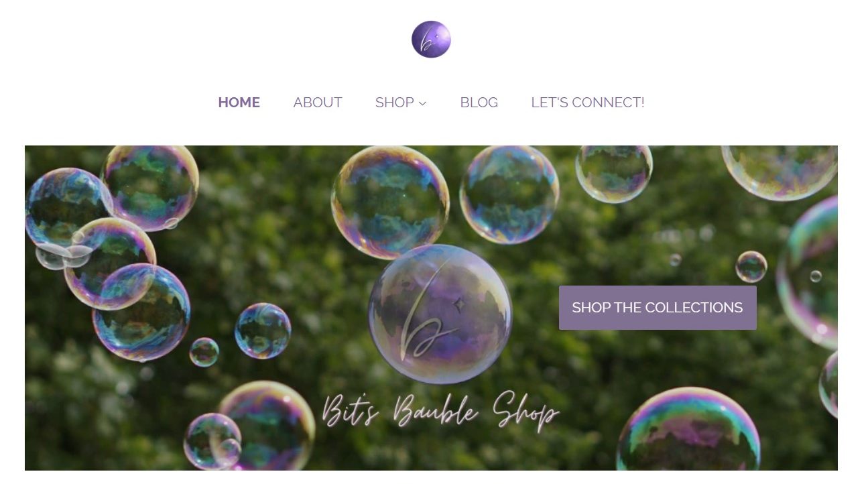Click small bubble right of SHOP THE COLLECTIONS

(x=751, y=266)
